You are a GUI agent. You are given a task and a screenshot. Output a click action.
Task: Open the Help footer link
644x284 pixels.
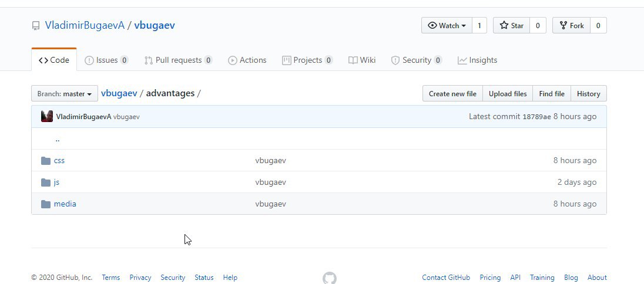pyautogui.click(x=230, y=278)
